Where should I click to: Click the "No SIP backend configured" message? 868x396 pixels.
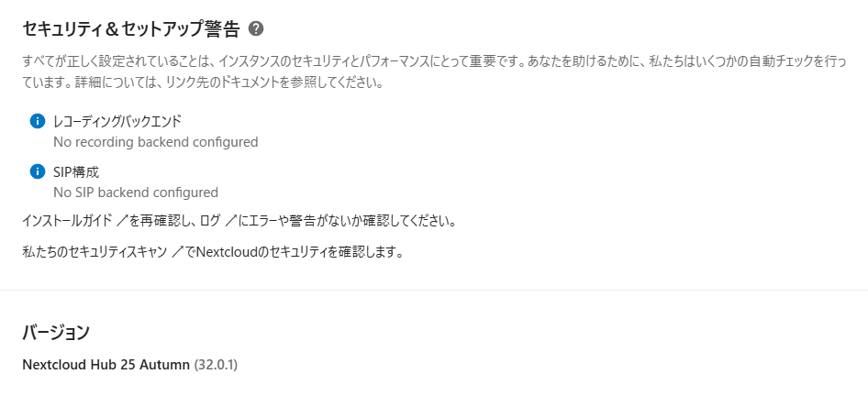(135, 192)
